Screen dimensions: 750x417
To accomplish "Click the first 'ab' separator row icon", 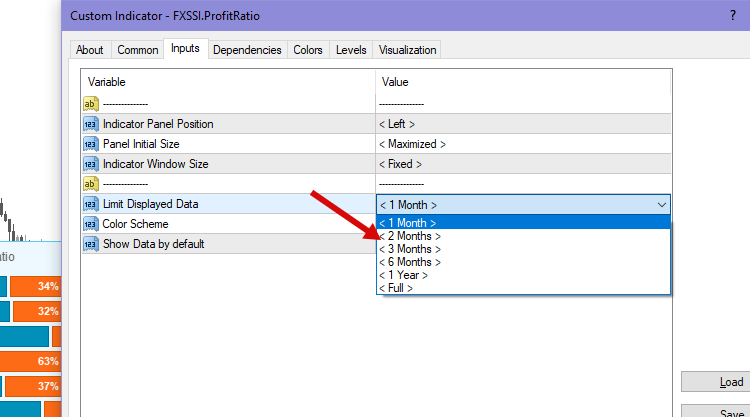I will tap(91, 104).
